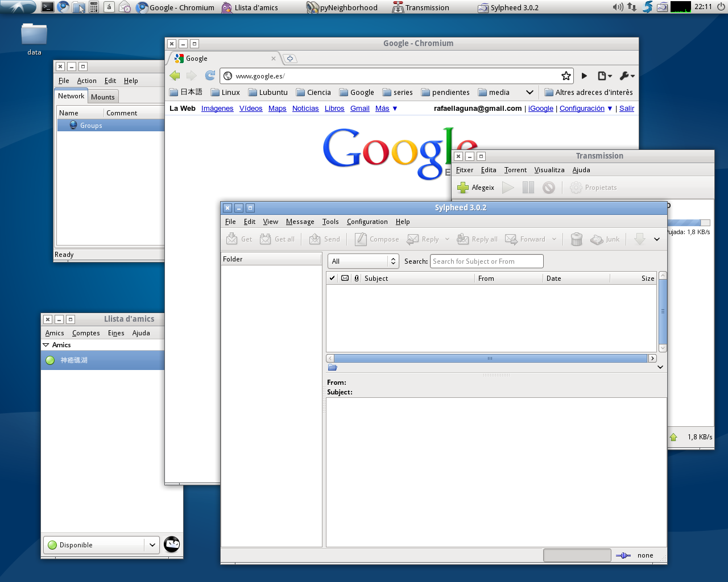
Task: Click the checkmark column header in Sylpheed
Action: point(332,278)
